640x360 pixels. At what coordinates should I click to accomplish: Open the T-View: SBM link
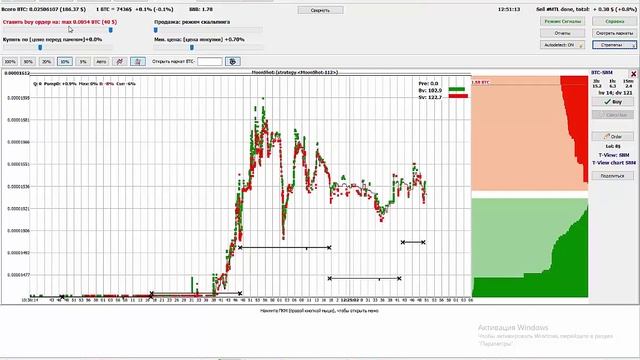(x=613, y=155)
